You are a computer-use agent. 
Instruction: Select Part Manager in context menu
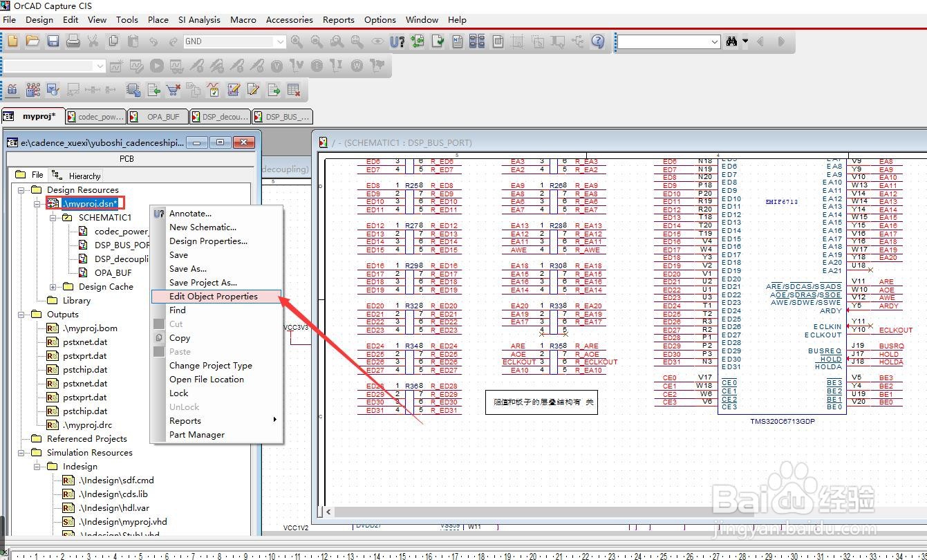[216, 434]
